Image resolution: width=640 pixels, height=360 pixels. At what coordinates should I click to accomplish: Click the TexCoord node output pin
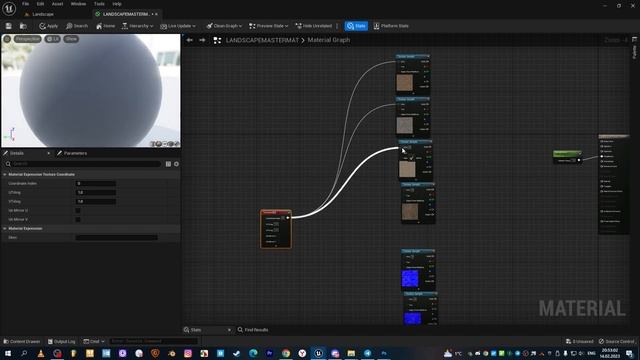pos(288,218)
